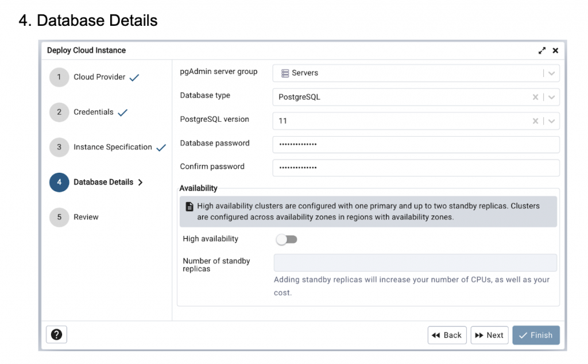
Task: Click the expand dialog arrows icon
Action: pos(541,51)
